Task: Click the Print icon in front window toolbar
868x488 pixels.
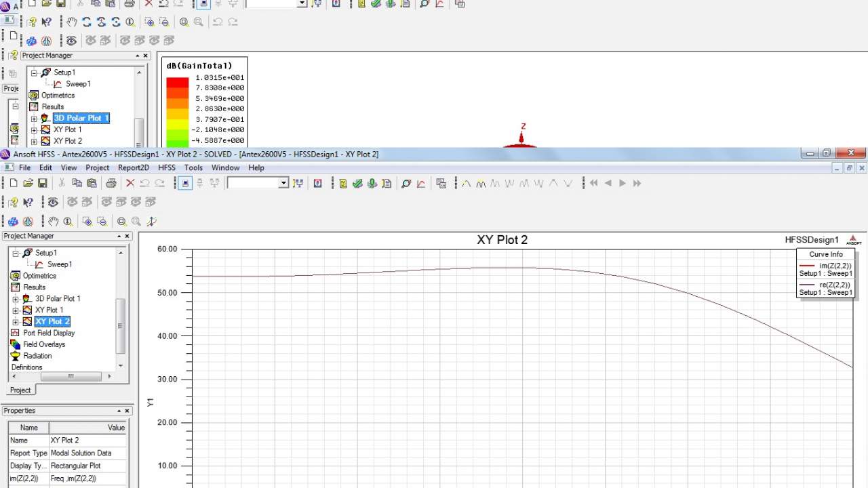Action: click(111, 183)
